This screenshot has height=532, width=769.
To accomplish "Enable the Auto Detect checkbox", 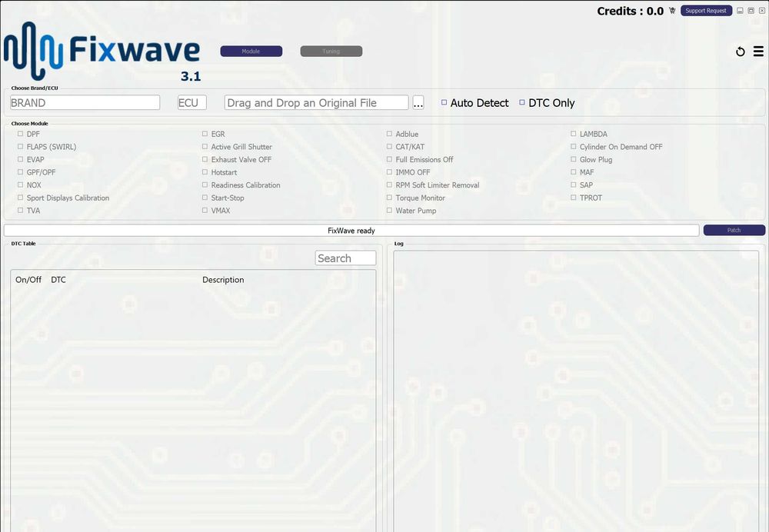I will coord(444,102).
